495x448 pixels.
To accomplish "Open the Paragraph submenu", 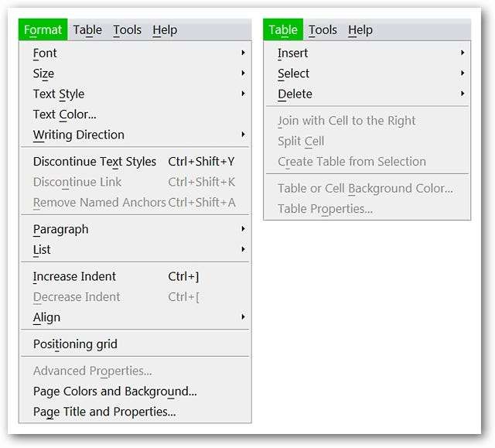I will [60, 229].
